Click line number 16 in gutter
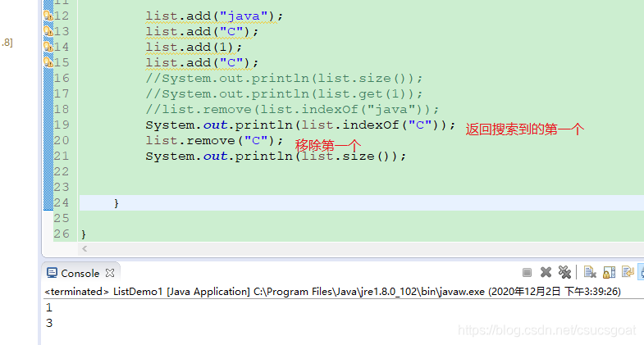The height and width of the screenshot is (345, 644). [62, 78]
